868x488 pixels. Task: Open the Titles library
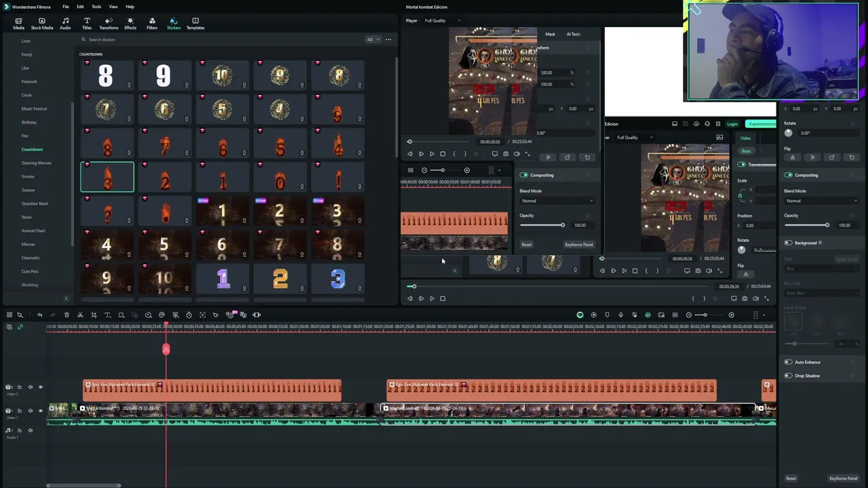[x=87, y=24]
